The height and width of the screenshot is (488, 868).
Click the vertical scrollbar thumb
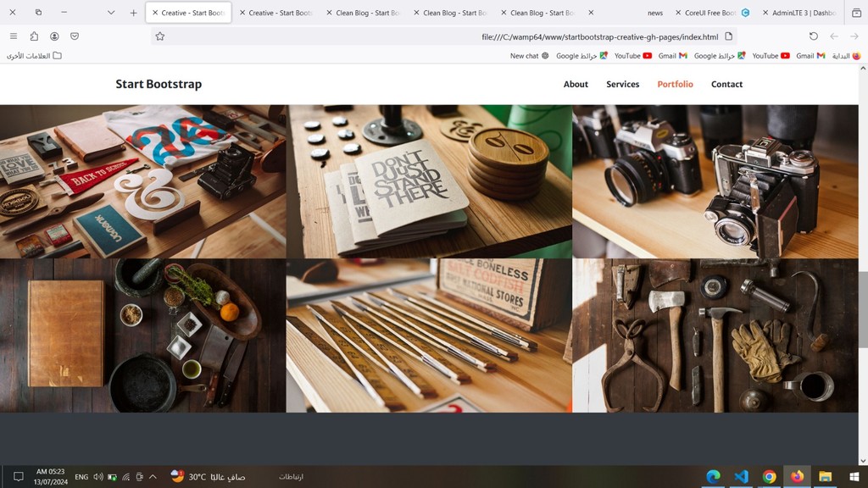pos(863,309)
